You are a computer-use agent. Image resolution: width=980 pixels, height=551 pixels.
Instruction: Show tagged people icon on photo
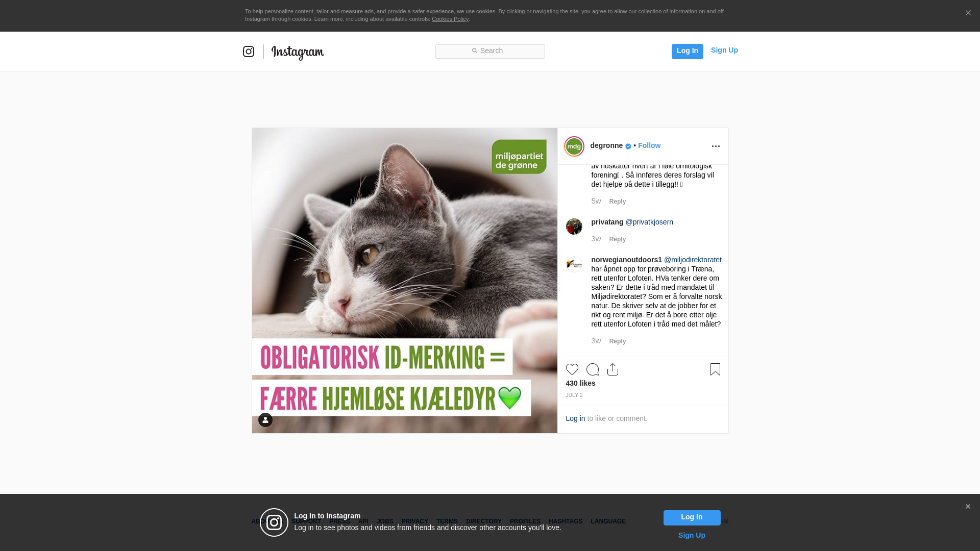[x=265, y=420]
